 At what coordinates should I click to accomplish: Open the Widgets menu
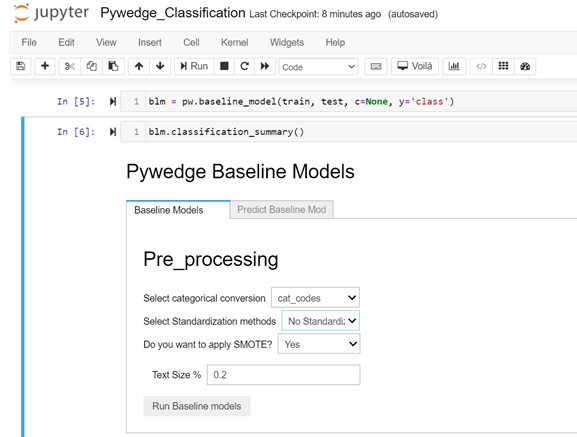(287, 43)
